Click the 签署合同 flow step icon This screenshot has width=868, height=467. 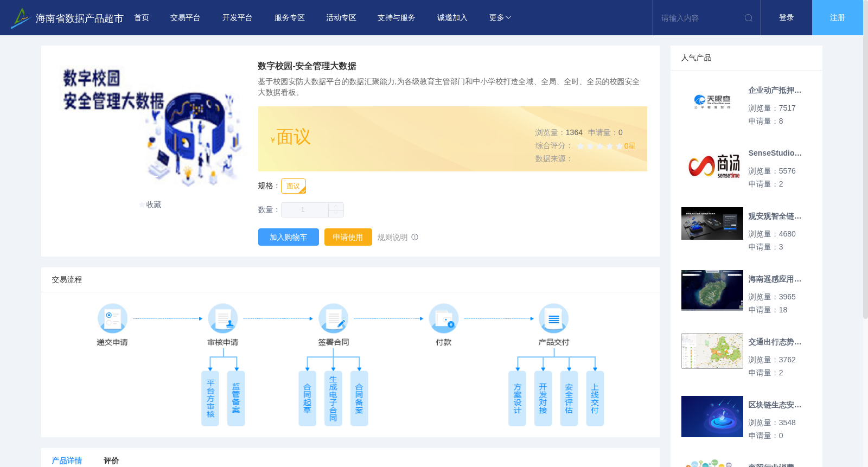333,318
